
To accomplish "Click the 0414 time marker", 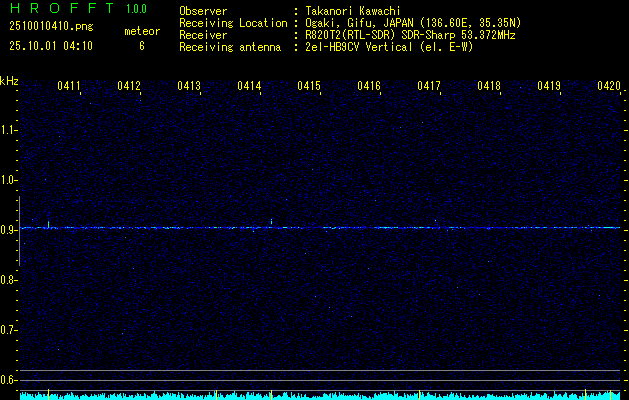I will 249,85.
